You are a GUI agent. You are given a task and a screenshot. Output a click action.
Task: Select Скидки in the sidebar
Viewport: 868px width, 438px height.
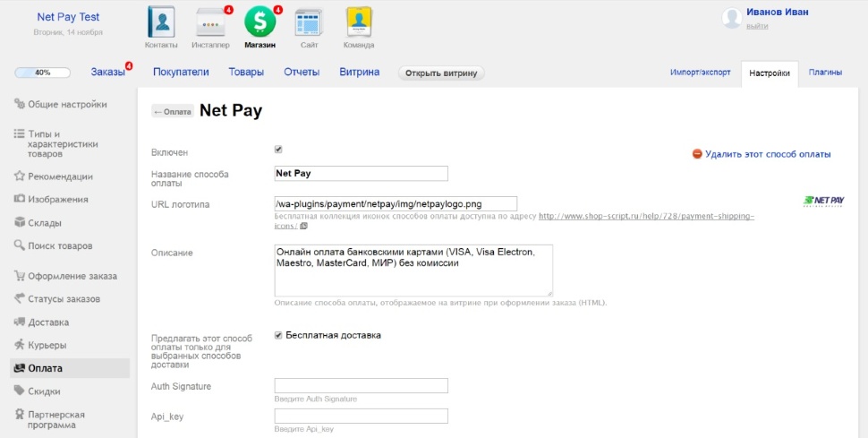(44, 391)
